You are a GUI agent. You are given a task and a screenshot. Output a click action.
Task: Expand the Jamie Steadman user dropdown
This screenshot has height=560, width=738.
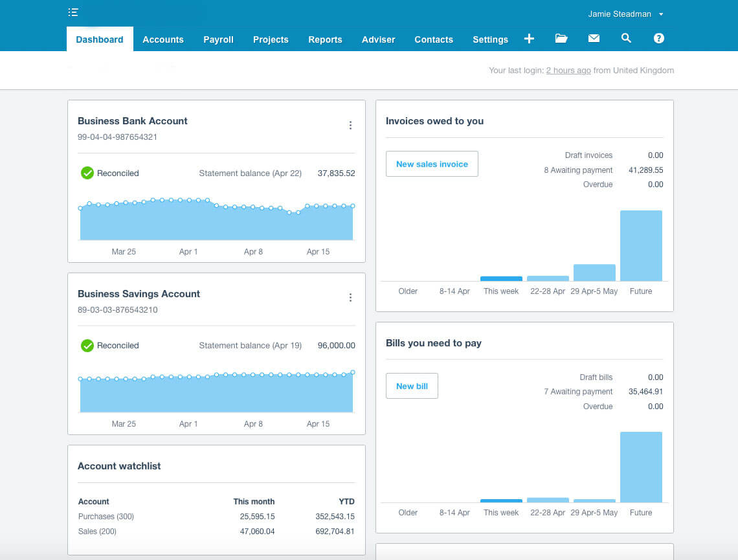click(661, 14)
